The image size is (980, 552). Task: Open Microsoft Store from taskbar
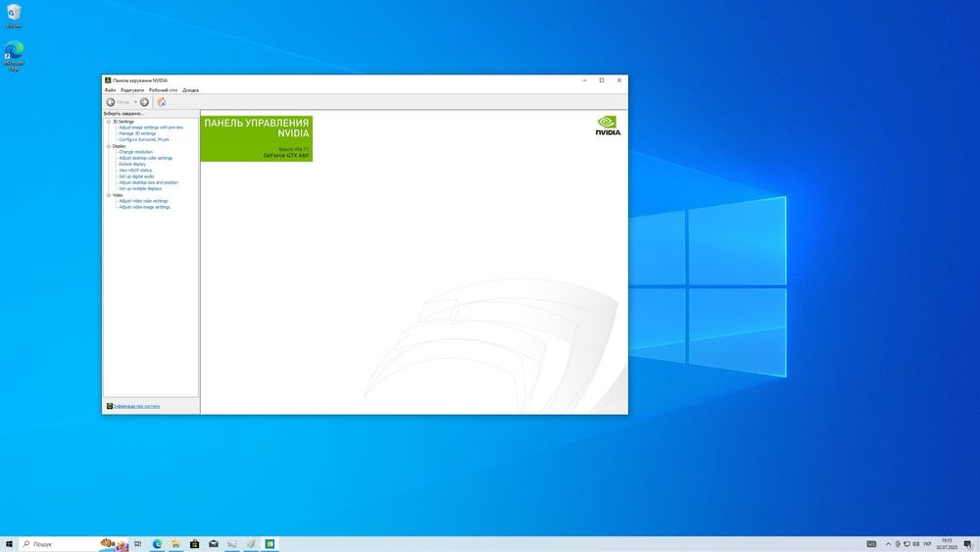[x=194, y=544]
